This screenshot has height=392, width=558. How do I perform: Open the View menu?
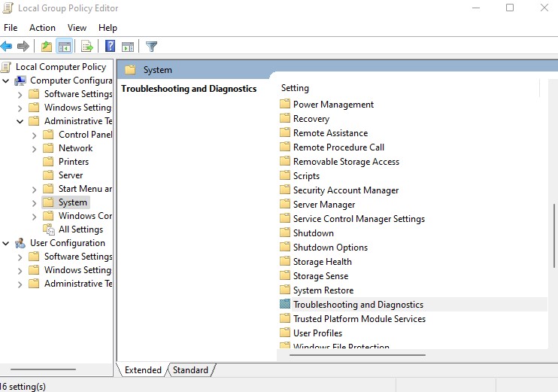coord(77,28)
